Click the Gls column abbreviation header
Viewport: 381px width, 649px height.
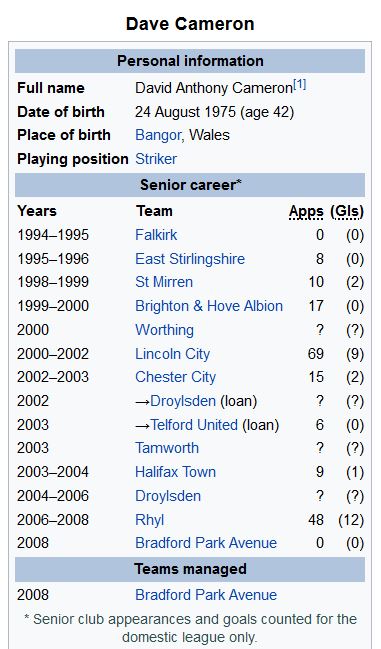pos(347,212)
